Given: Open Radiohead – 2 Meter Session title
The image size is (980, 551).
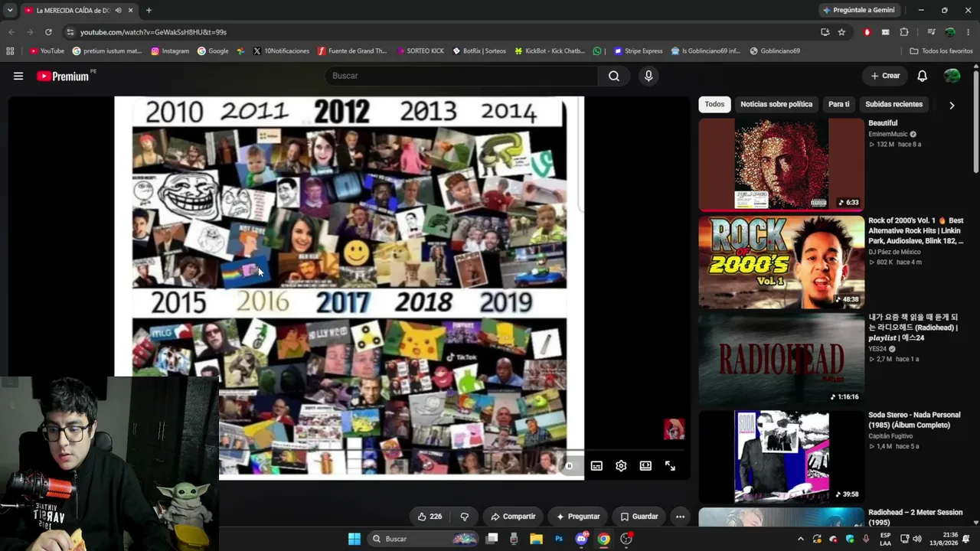Looking at the screenshot, I should pos(916,517).
